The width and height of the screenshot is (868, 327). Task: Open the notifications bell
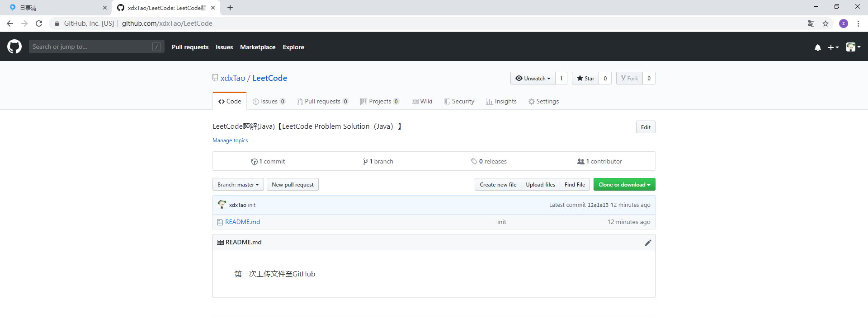coord(818,47)
